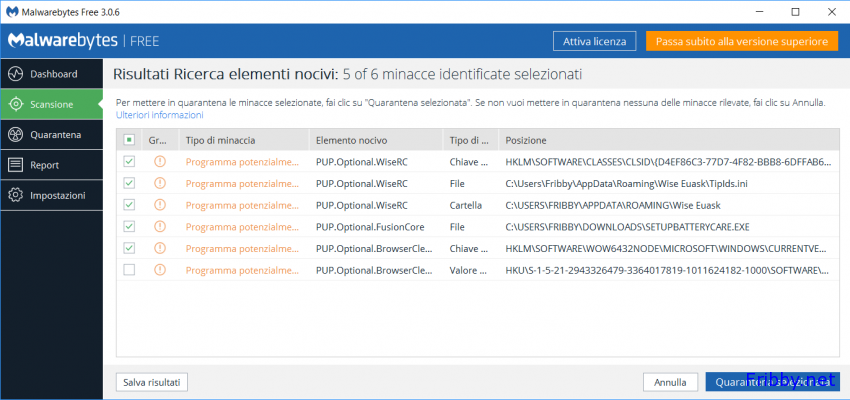This screenshot has width=850, height=400.
Task: Maximize the Malwarebytes window
Action: pos(795,11)
